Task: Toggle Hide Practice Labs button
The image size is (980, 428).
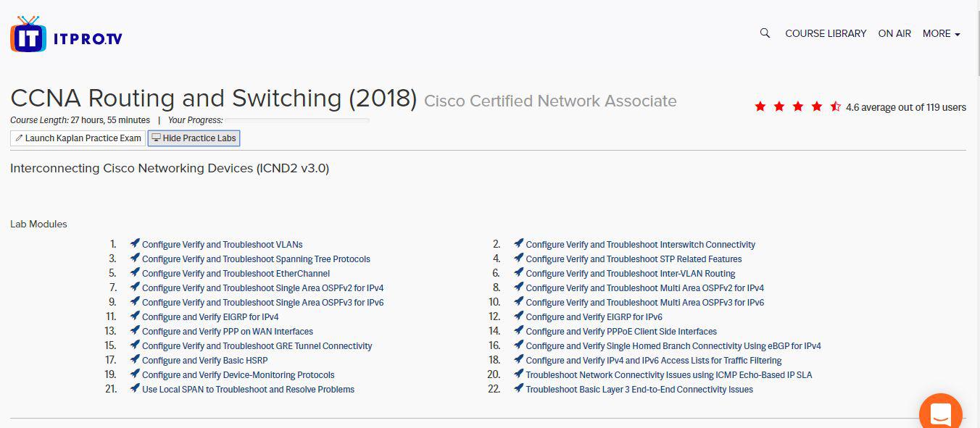Action: [x=194, y=138]
